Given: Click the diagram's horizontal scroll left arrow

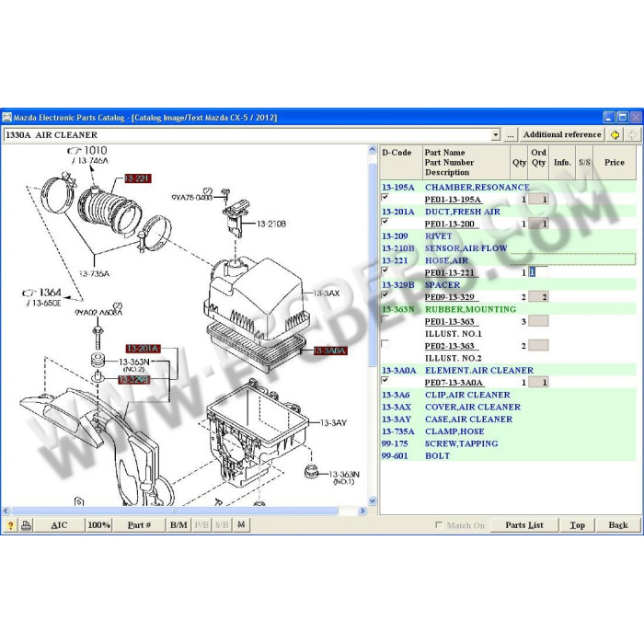Looking at the screenshot, I should click(x=6, y=511).
